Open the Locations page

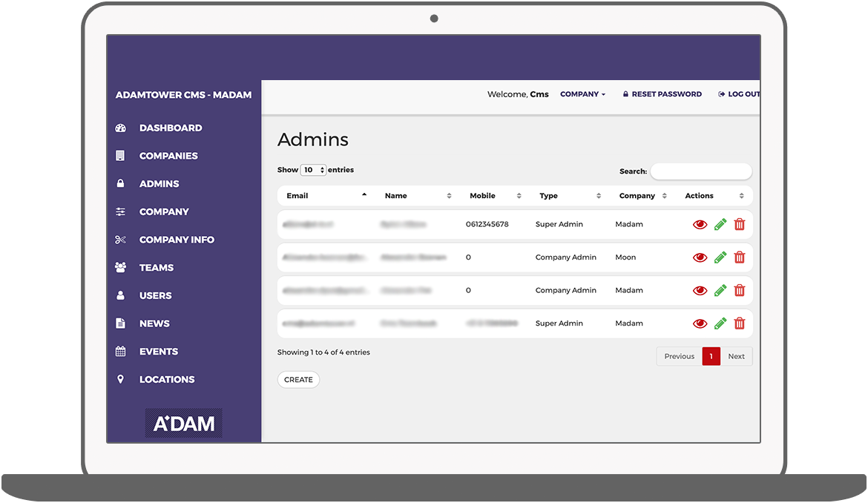click(x=167, y=379)
